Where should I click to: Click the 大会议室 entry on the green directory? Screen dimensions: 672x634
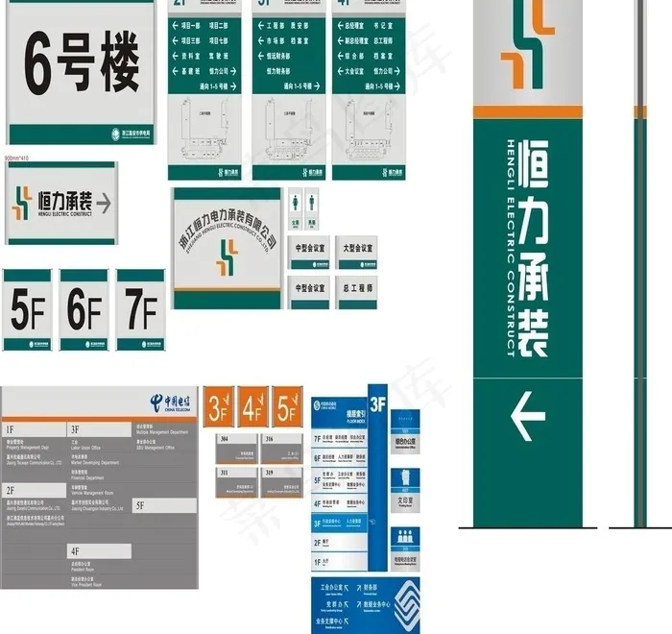pos(354,71)
